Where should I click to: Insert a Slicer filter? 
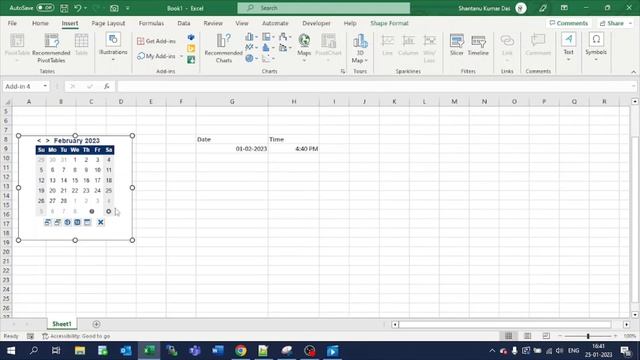click(456, 45)
